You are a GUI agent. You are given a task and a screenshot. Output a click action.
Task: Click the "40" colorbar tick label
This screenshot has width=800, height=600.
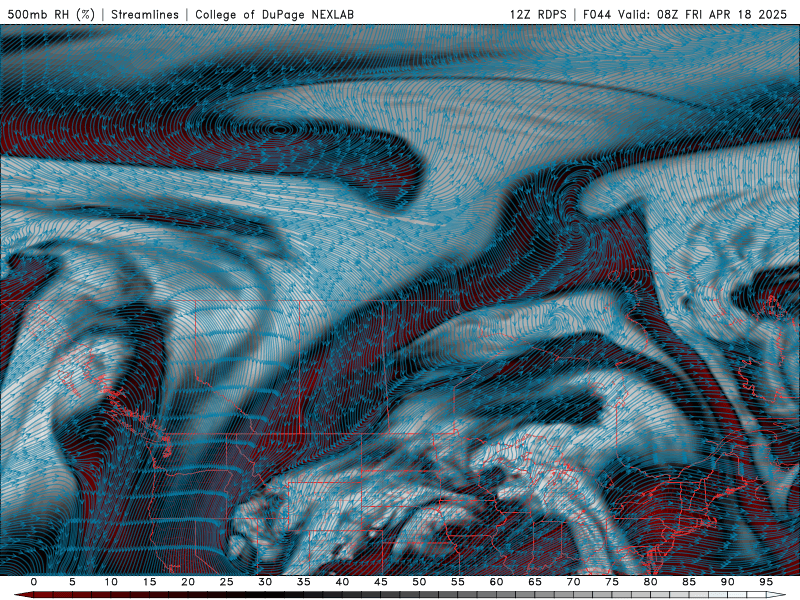click(x=342, y=582)
